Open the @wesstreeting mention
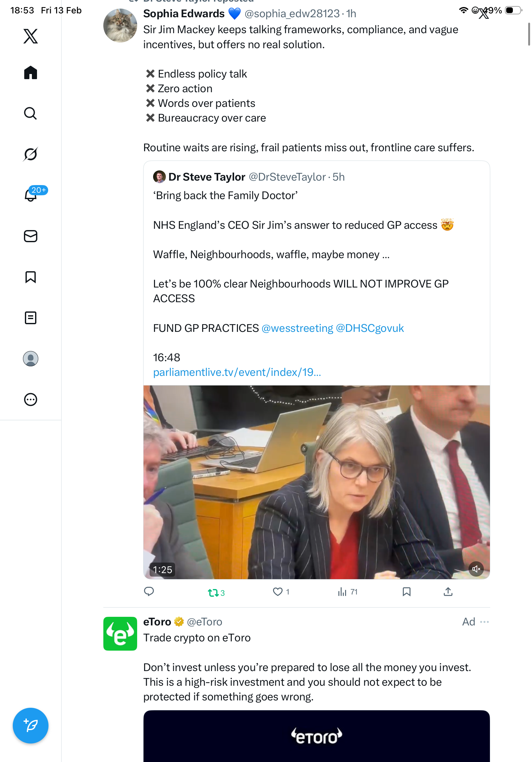The image size is (532, 762). tap(297, 328)
